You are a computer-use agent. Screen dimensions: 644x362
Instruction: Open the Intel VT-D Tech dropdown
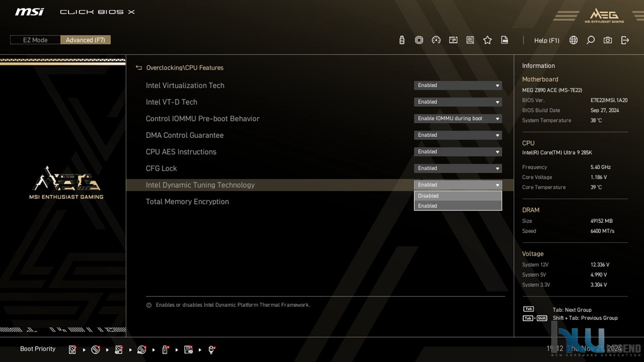pyautogui.click(x=458, y=102)
